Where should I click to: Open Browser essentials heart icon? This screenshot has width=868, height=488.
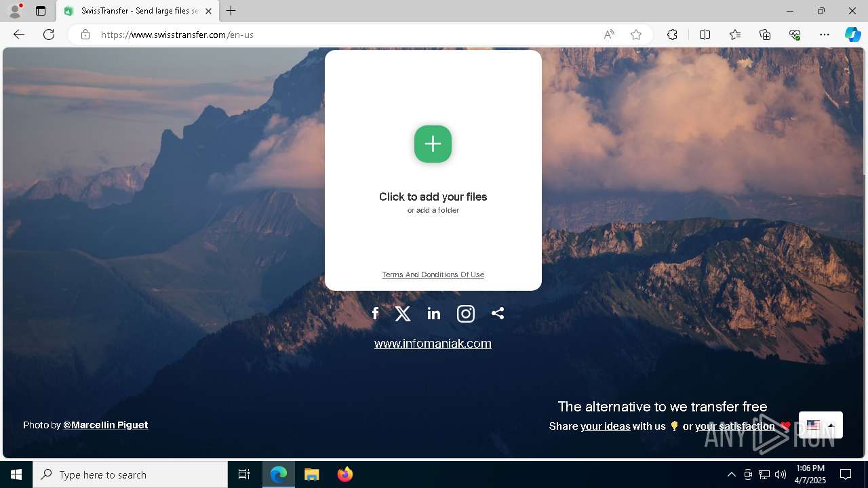pyautogui.click(x=795, y=35)
